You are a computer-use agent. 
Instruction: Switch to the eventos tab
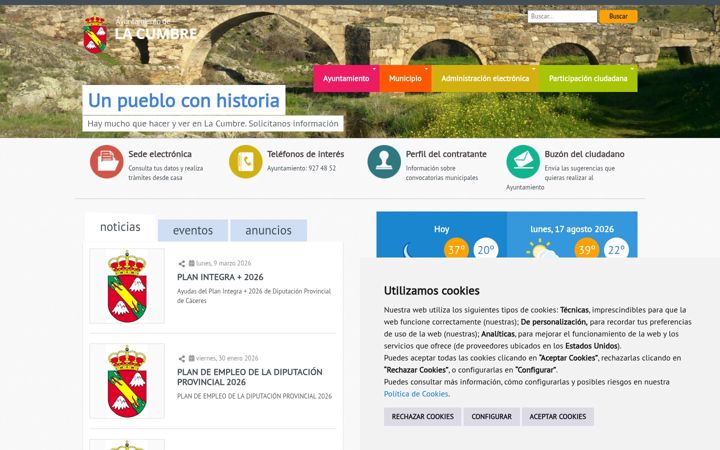click(193, 230)
